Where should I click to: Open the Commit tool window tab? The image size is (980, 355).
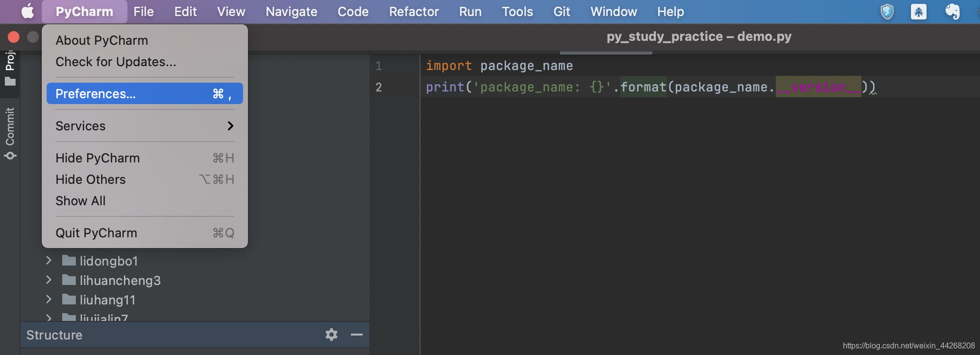pyautogui.click(x=10, y=134)
